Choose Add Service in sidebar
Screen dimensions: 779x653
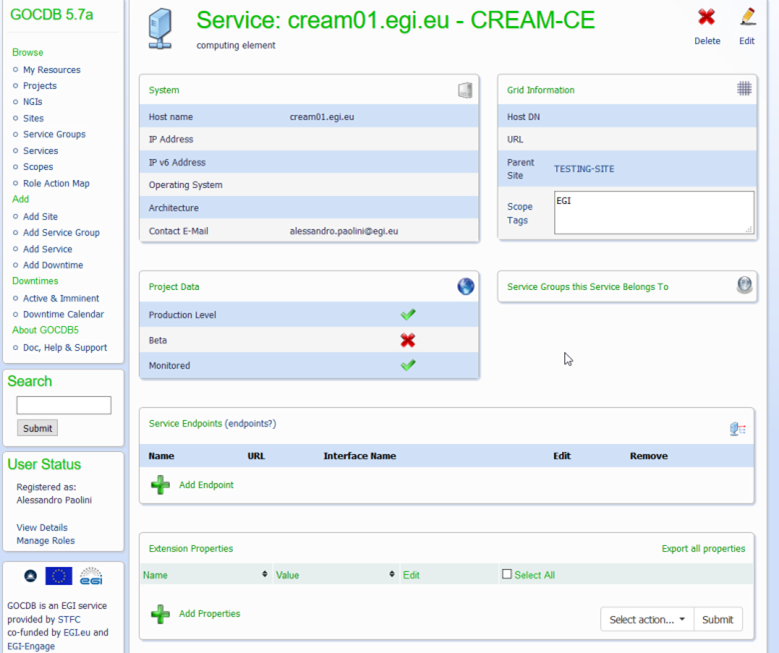48,249
